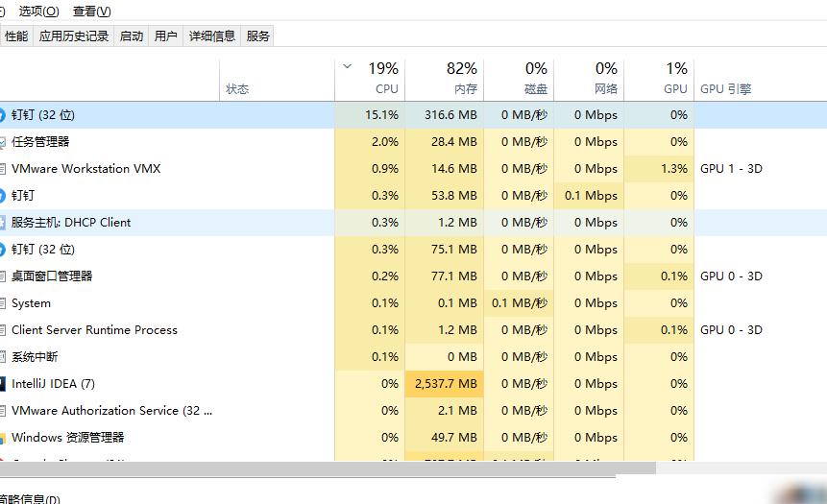
Task: Select the VMware Authorization Service row
Action: (413, 411)
